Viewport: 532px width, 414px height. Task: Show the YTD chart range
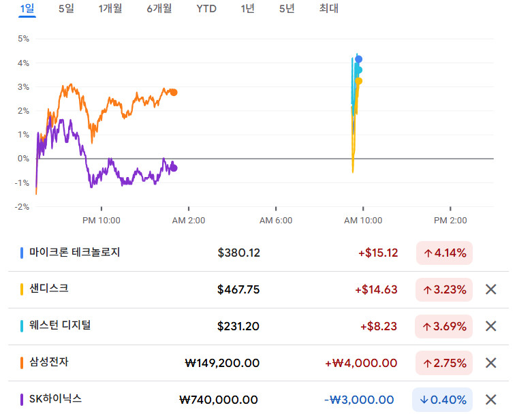(x=206, y=9)
